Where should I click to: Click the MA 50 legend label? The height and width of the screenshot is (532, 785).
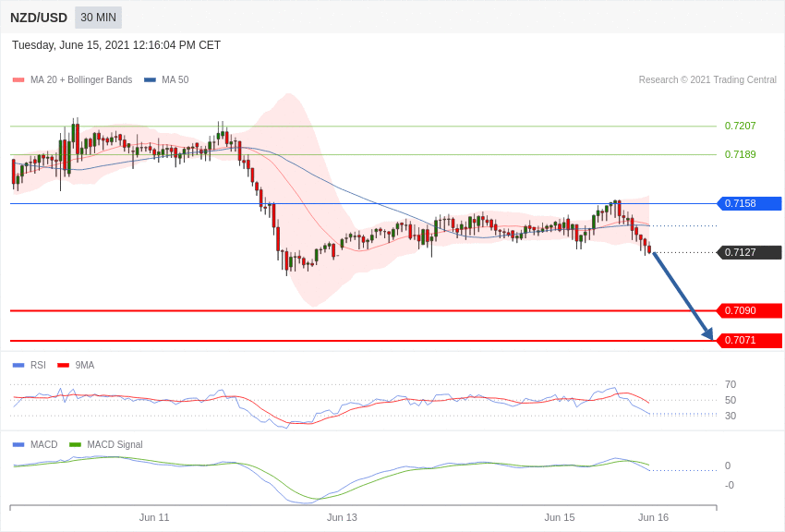(x=175, y=79)
